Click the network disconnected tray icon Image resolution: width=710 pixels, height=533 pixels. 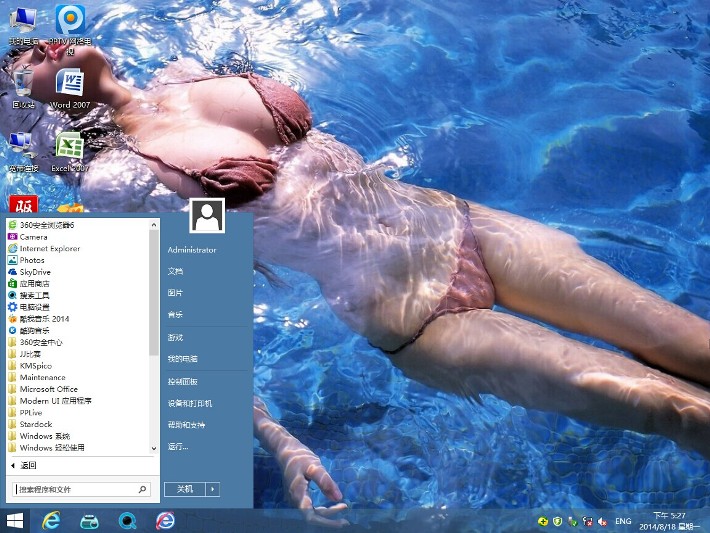tap(588, 522)
